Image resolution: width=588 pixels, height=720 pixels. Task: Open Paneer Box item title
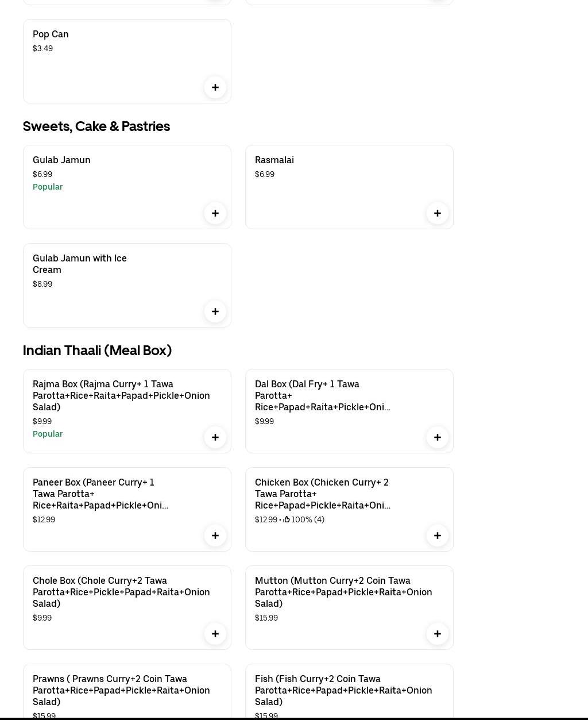pos(100,494)
